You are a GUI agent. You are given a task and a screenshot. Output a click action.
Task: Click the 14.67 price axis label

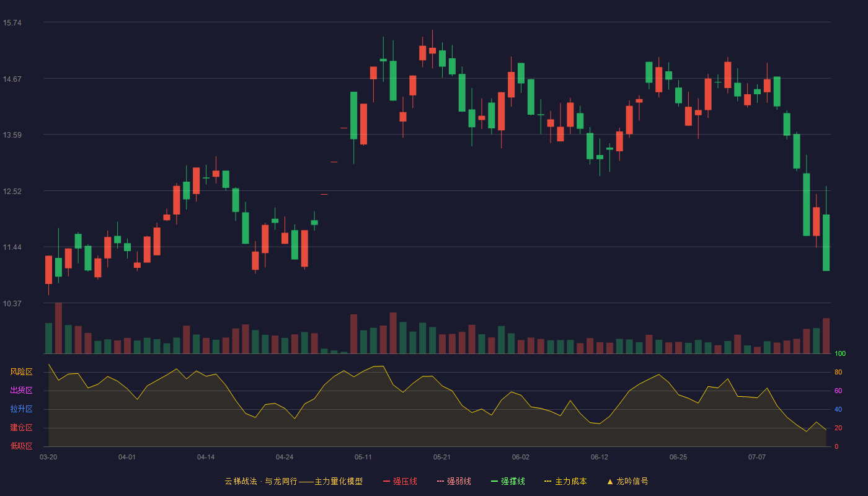pos(12,79)
